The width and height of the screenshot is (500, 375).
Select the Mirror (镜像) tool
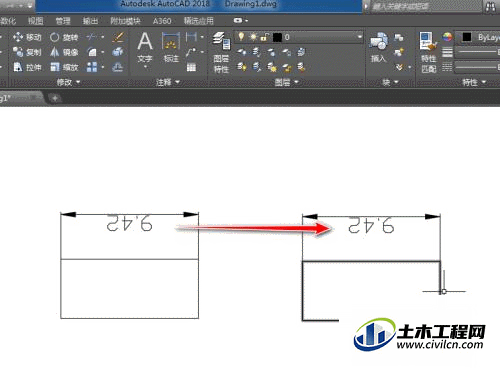pos(64,52)
